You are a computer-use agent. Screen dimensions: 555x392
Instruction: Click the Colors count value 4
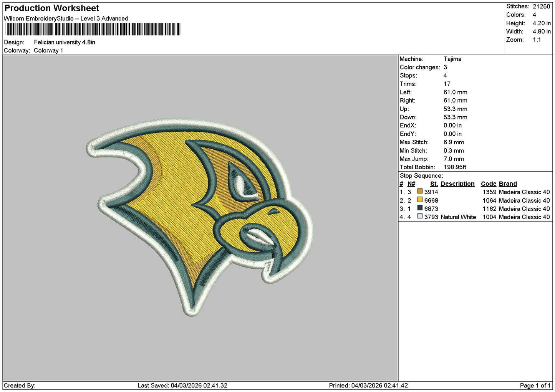(534, 15)
